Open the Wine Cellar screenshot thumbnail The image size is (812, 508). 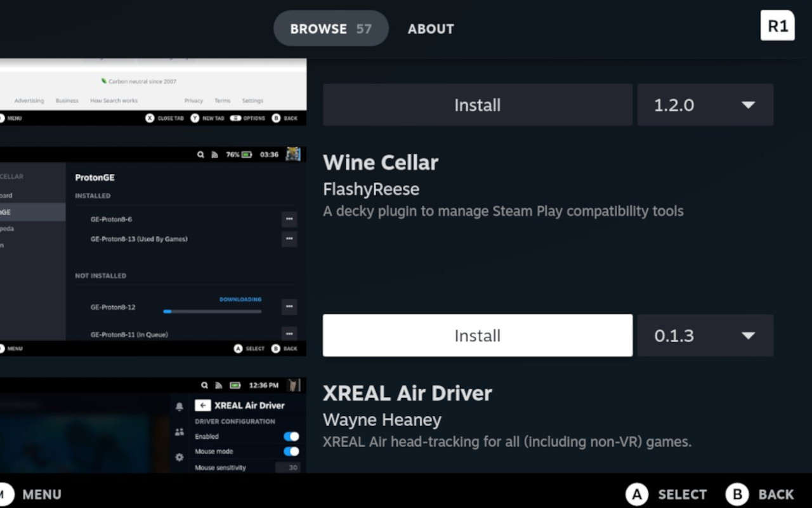[x=153, y=251]
